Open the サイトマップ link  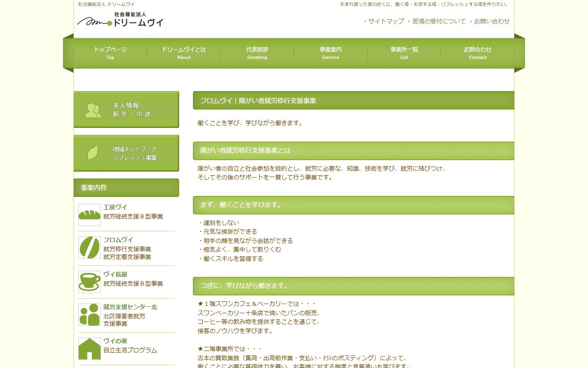(386, 21)
